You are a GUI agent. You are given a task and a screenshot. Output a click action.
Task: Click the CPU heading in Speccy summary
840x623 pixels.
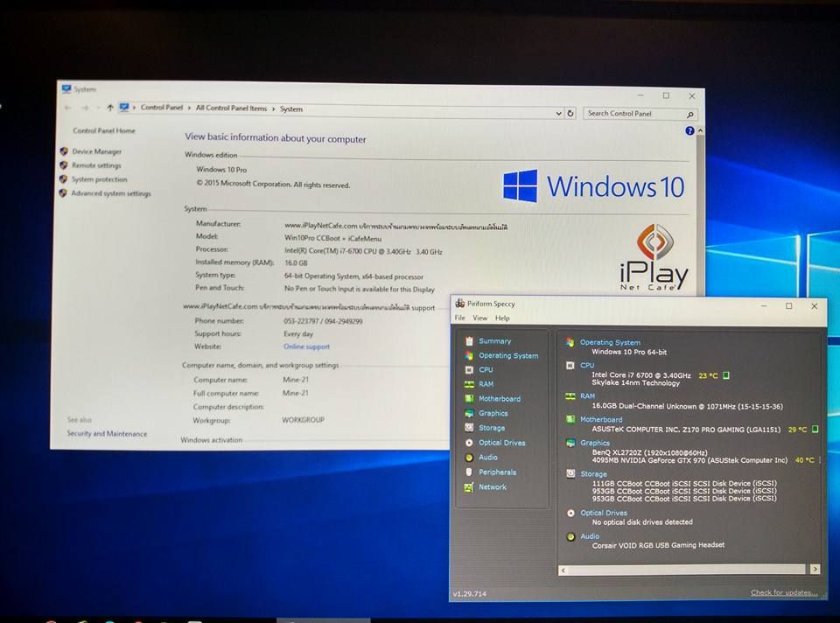coord(587,366)
